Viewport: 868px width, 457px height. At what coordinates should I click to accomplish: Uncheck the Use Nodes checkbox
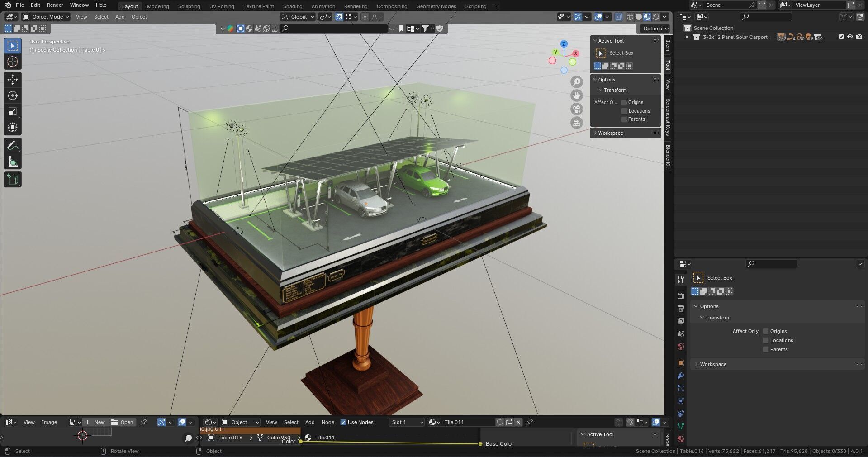pos(343,422)
